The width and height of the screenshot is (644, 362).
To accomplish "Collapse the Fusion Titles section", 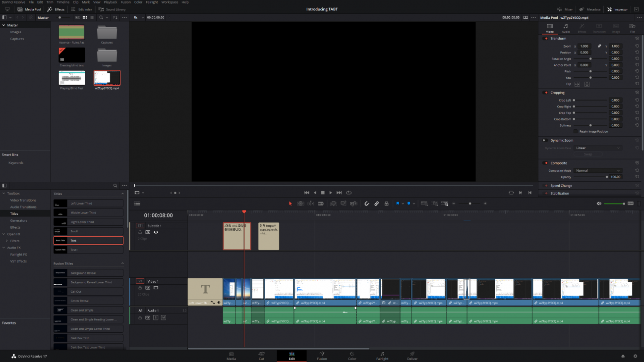I will point(122,263).
